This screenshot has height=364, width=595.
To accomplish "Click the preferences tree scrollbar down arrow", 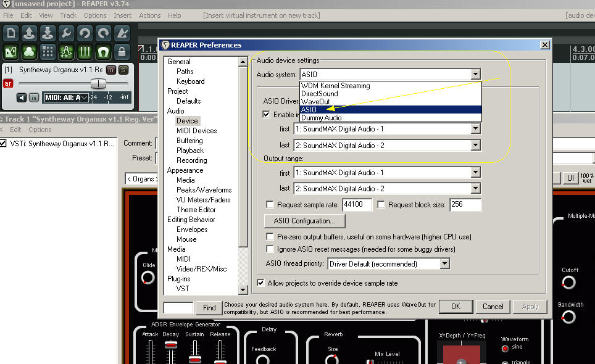I will point(243,290).
